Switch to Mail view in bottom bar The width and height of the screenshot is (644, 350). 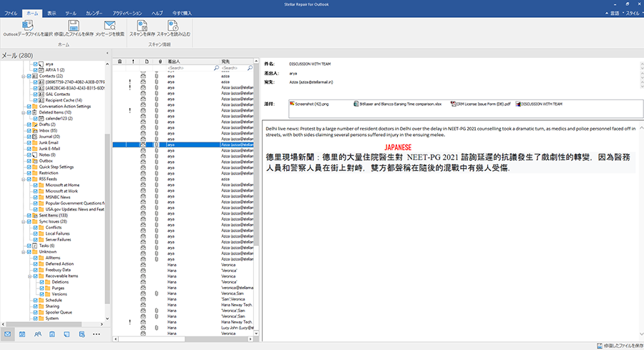(7, 334)
